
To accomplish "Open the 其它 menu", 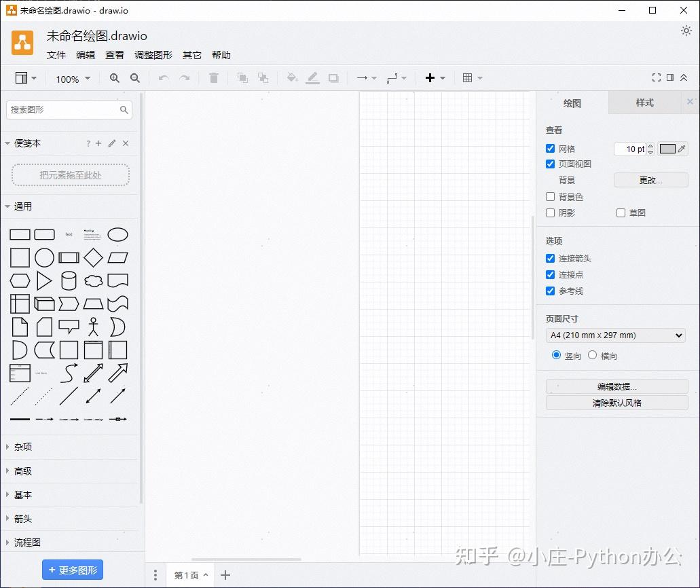I will (192, 55).
